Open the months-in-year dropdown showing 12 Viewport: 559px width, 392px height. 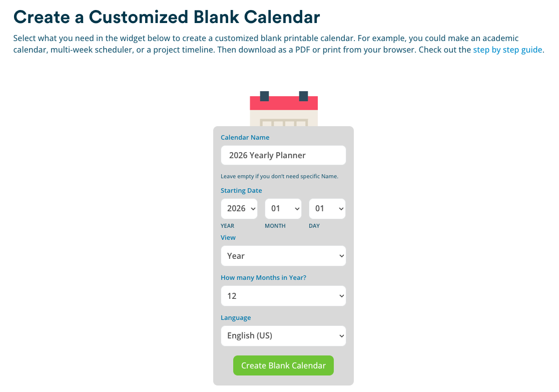283,296
